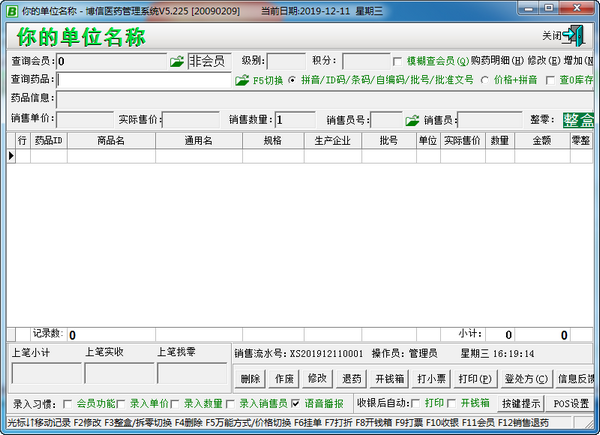Open POS设置 settings button
Screen dimensions: 600x435
573,403
